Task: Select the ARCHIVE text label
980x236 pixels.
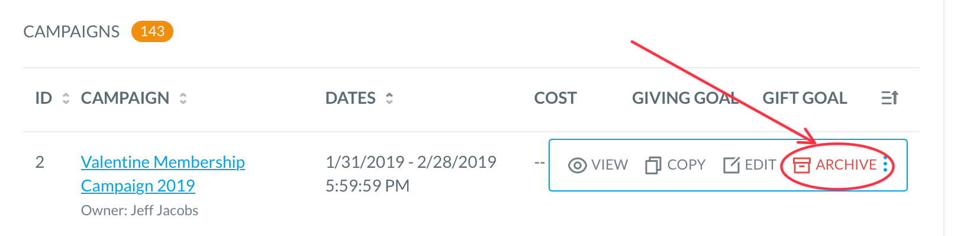Action: (846, 165)
